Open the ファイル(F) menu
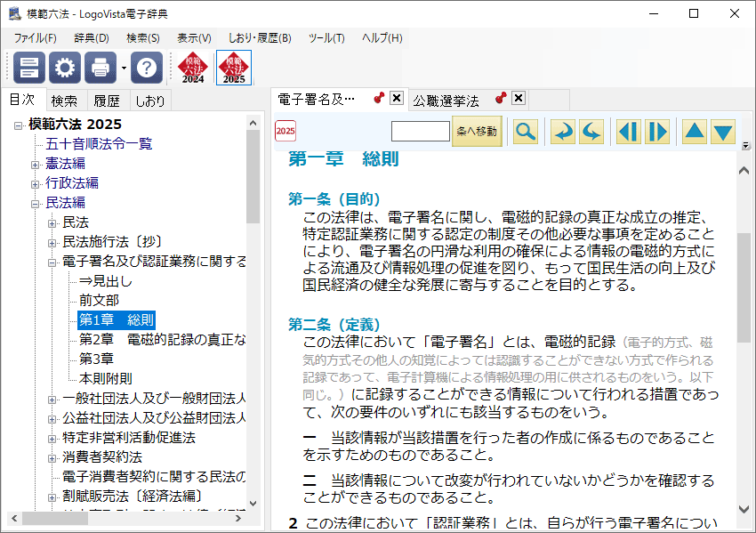 36,38
